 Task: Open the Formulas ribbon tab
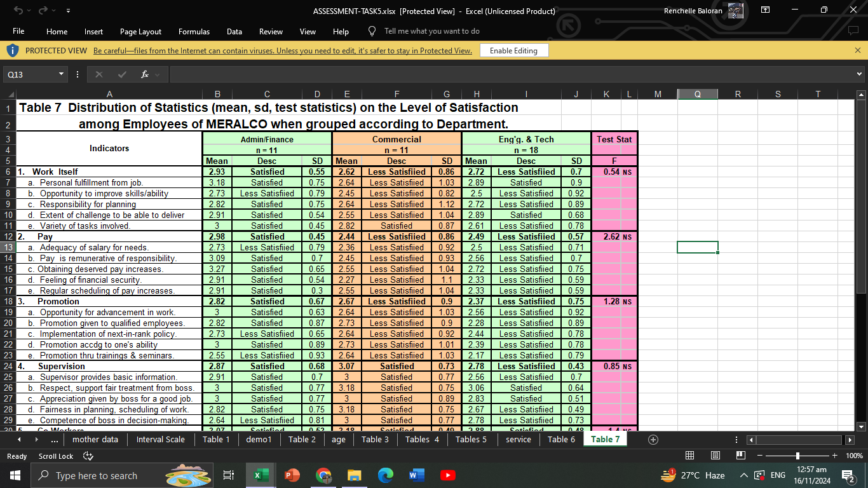pyautogui.click(x=194, y=31)
